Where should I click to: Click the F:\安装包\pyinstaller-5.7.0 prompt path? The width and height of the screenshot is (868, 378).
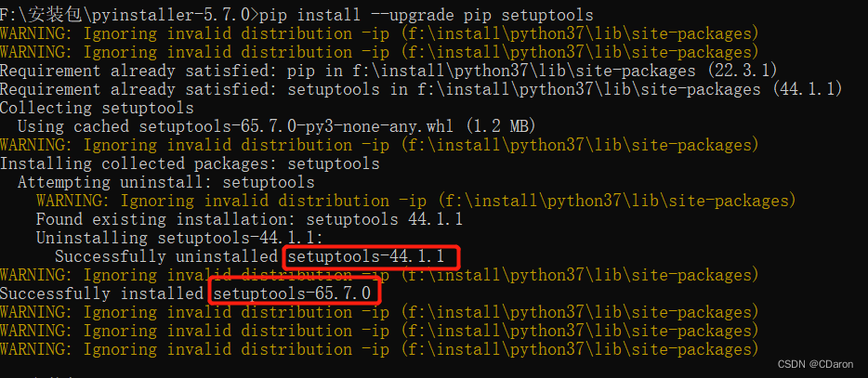(125, 15)
